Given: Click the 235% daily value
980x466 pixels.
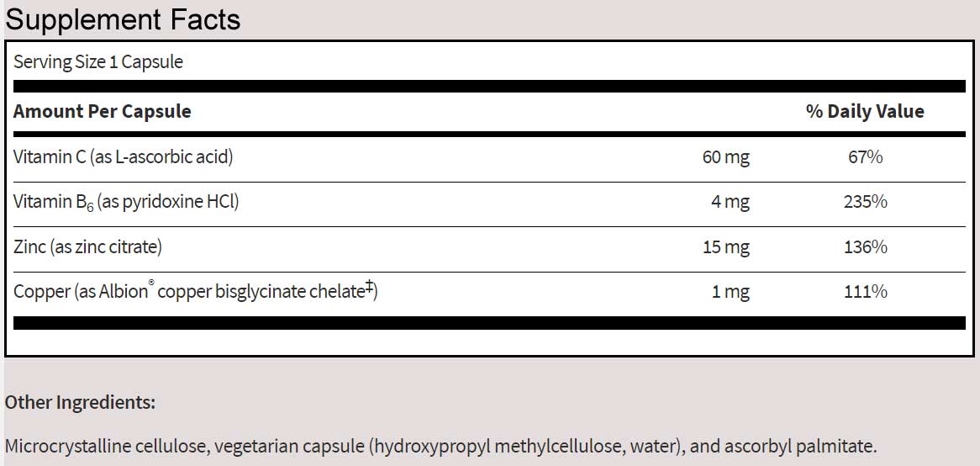Looking at the screenshot, I should coord(866,202).
